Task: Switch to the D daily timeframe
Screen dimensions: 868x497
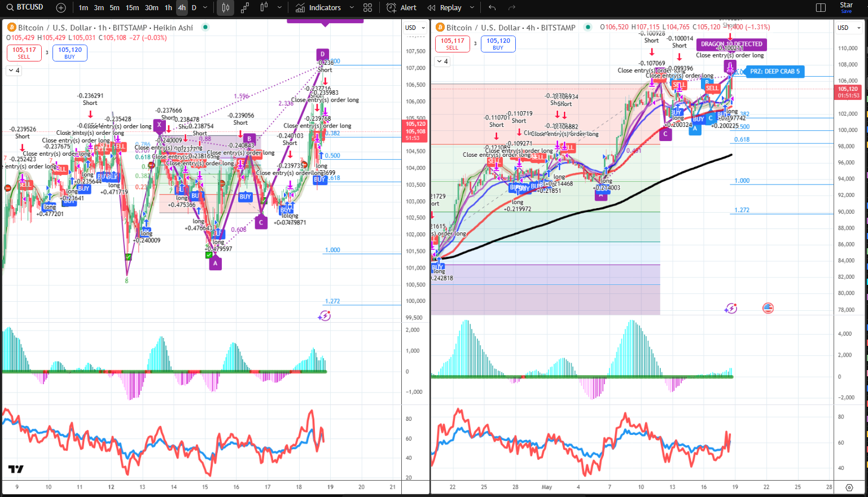Action: pyautogui.click(x=194, y=8)
